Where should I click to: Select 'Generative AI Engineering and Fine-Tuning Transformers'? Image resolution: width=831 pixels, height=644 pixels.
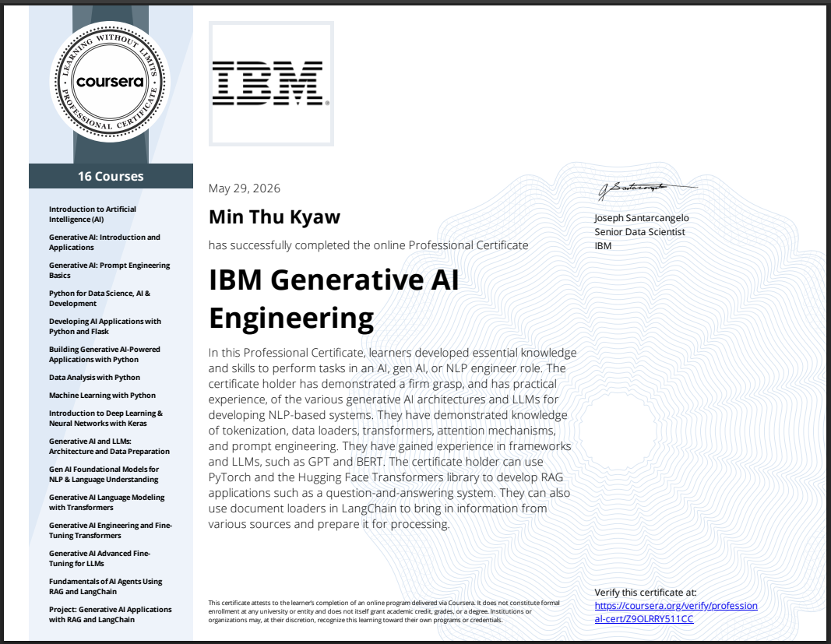coord(111,530)
